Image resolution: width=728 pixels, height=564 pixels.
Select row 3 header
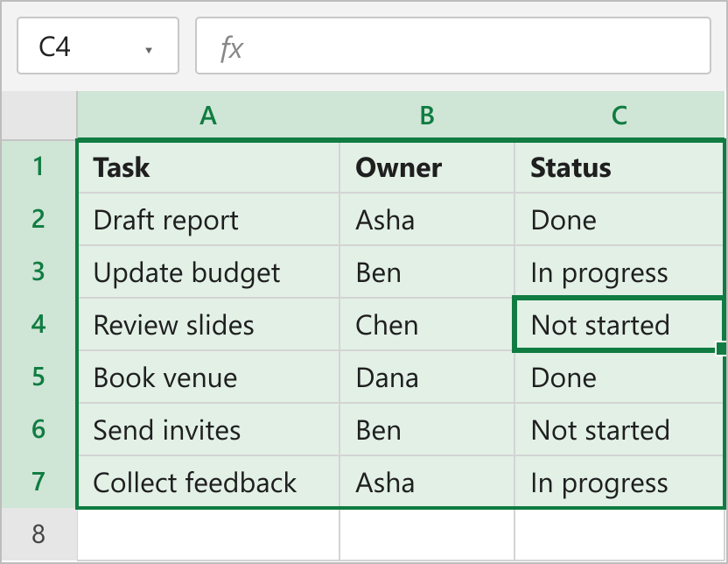click(x=38, y=271)
